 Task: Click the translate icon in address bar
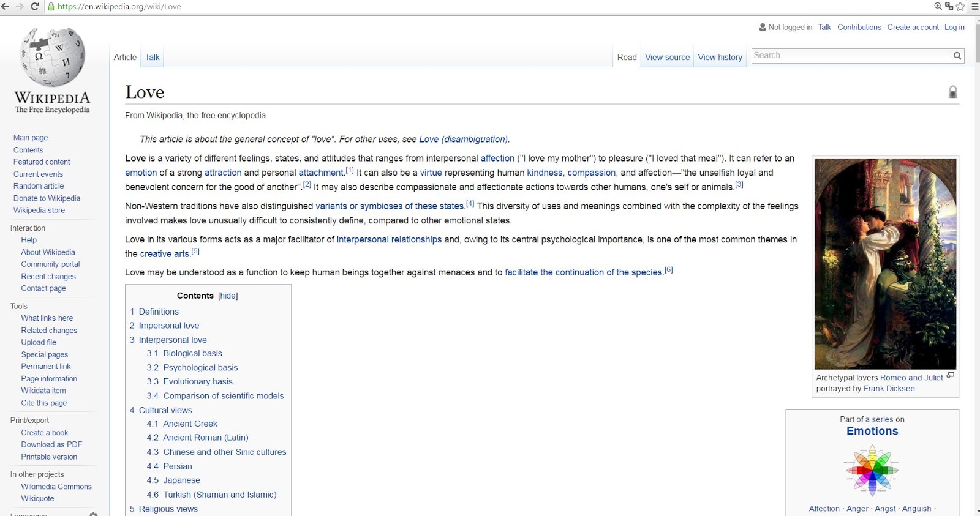click(x=949, y=6)
